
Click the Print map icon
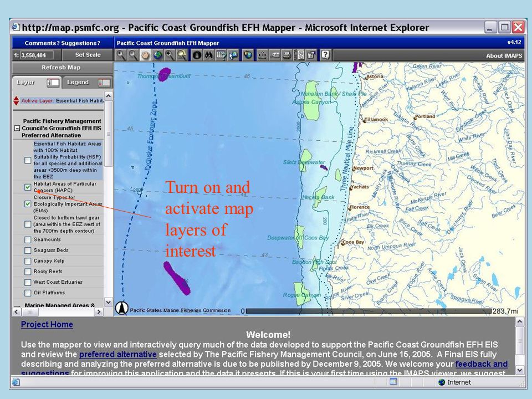(287, 55)
